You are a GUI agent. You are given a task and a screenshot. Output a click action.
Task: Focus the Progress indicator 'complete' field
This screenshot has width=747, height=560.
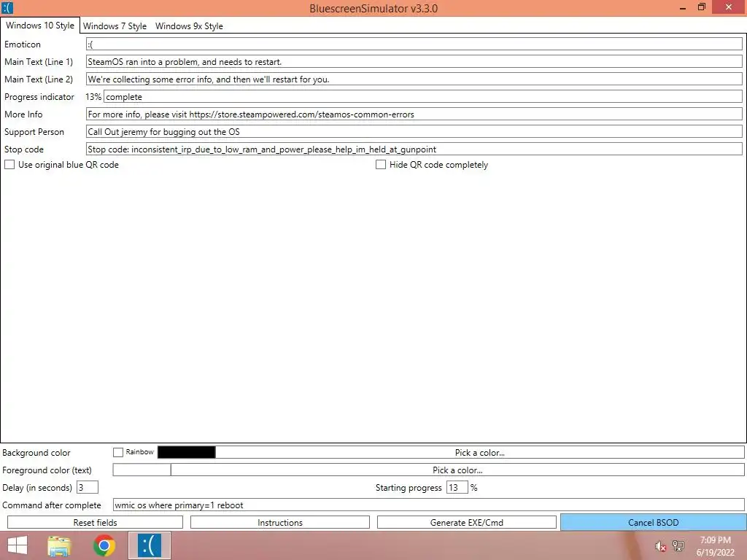point(423,97)
